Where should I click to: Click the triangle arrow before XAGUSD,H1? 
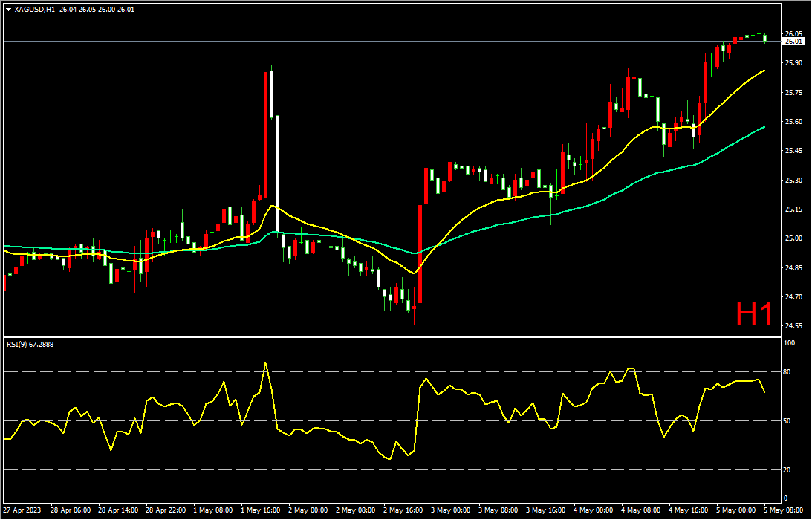point(9,10)
